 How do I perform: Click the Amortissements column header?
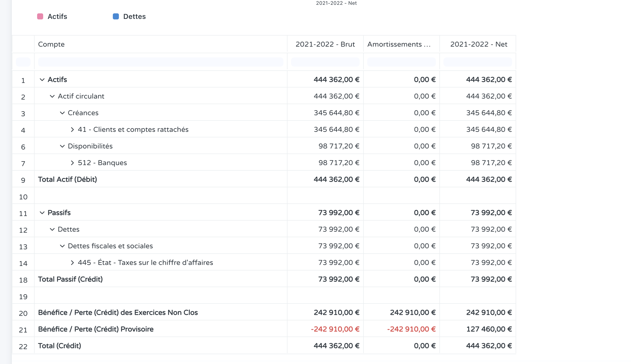(399, 44)
